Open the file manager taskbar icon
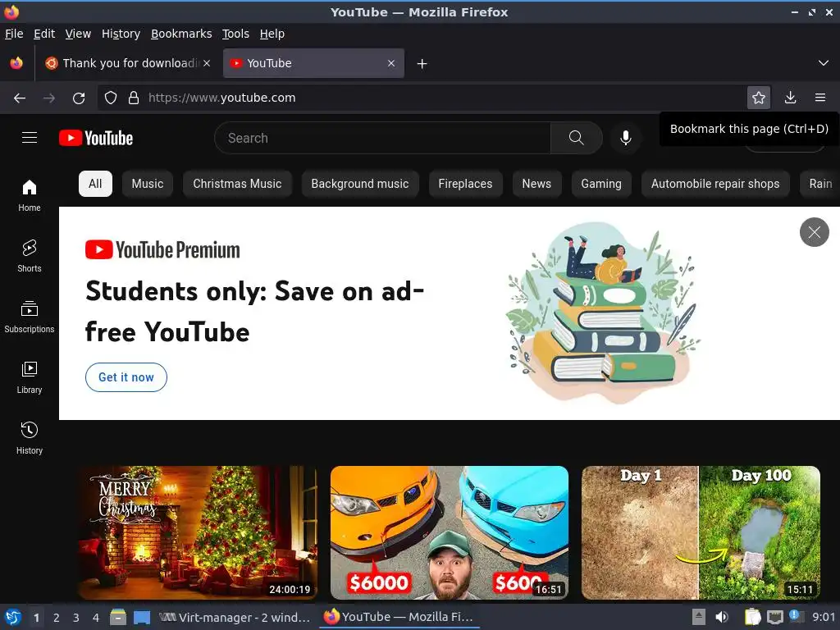 [118, 617]
